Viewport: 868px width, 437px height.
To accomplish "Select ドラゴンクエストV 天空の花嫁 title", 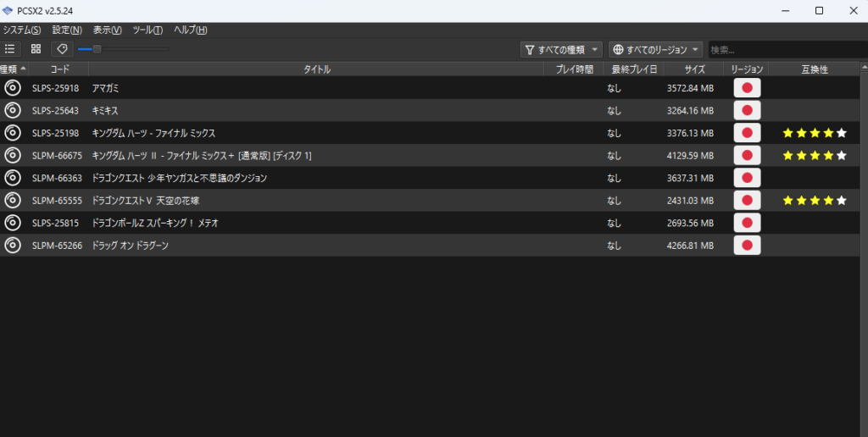I will coord(146,201).
